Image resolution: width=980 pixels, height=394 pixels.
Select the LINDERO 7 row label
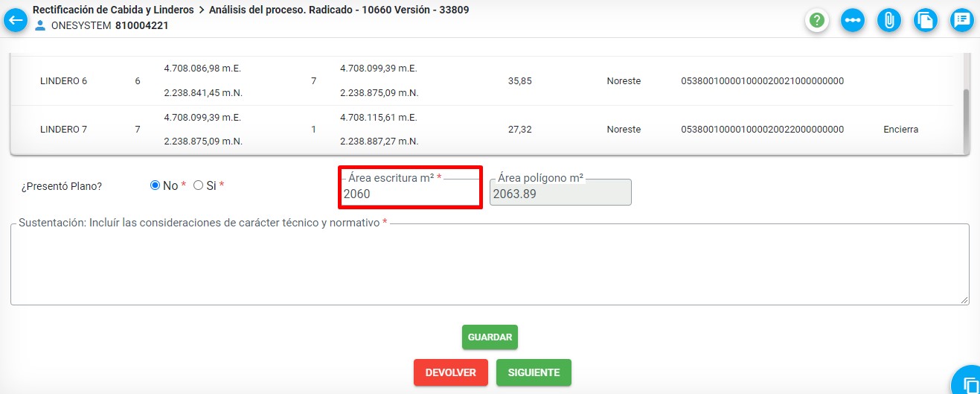coord(64,130)
